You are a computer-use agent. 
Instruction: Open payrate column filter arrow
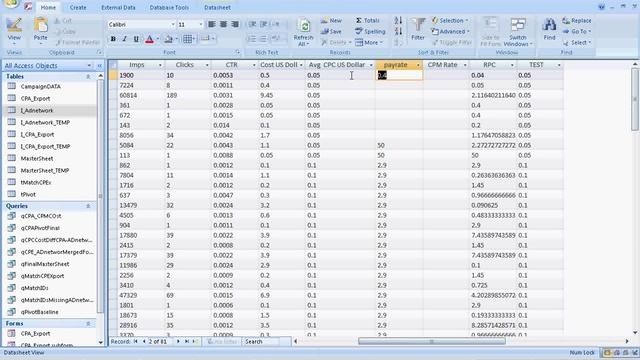coord(418,65)
